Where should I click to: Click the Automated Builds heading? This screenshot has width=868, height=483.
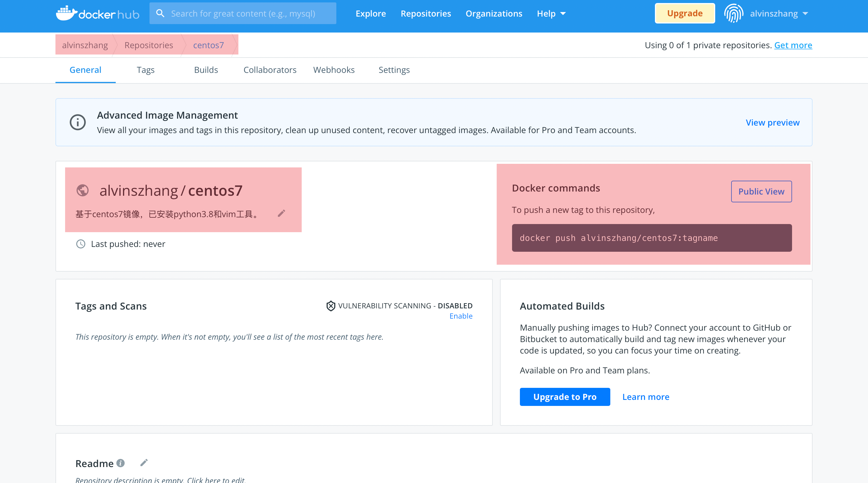(562, 306)
